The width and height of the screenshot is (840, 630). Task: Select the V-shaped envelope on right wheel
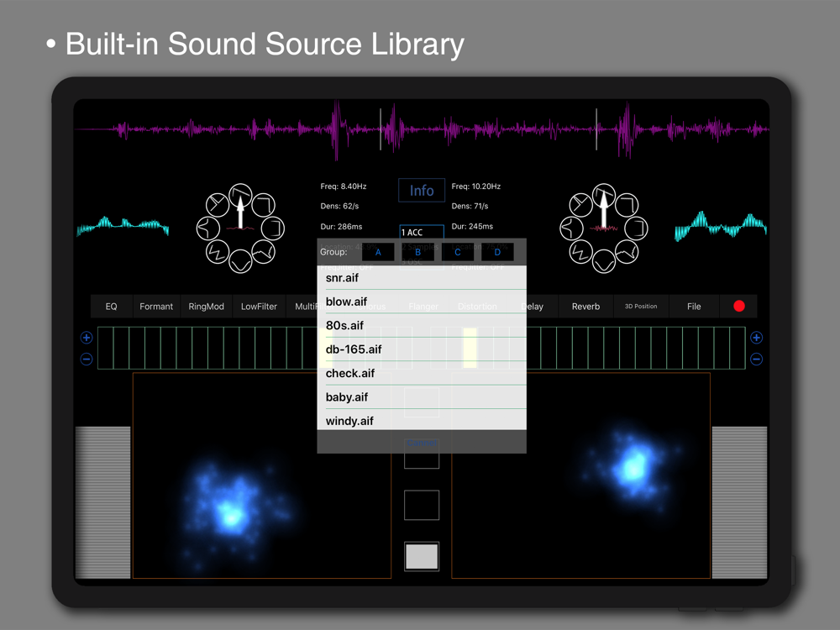point(604,262)
